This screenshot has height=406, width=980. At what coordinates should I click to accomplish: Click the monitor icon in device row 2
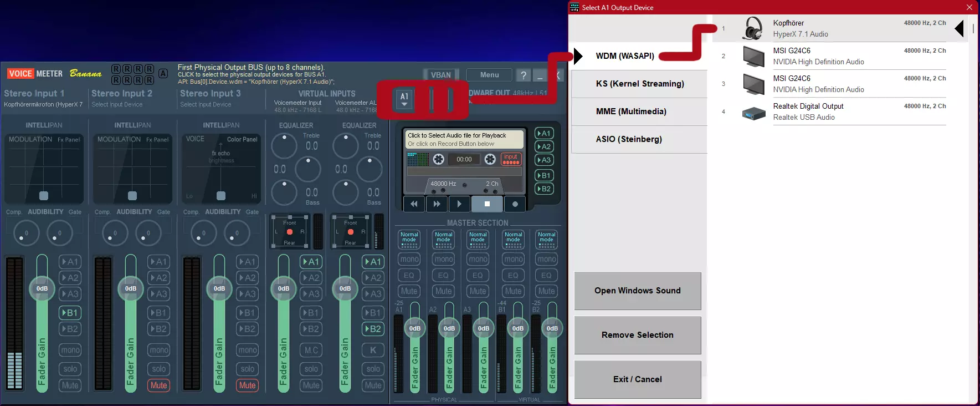click(x=753, y=56)
